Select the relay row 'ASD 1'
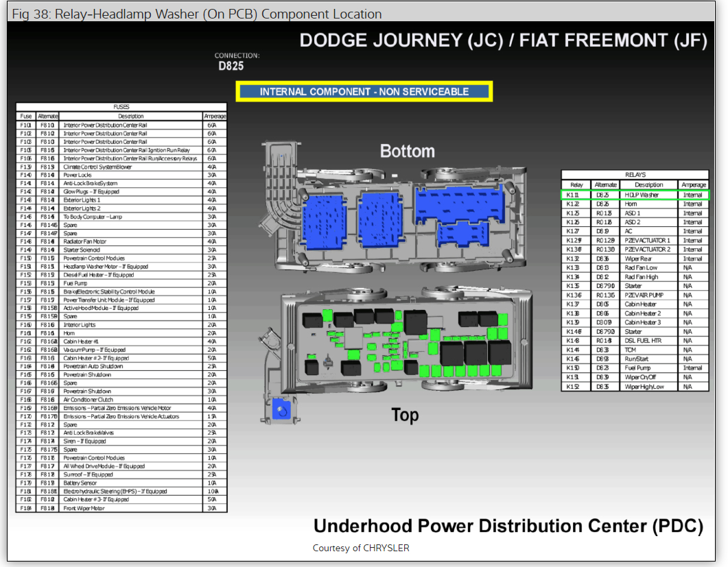The width and height of the screenshot is (728, 567). pyautogui.click(x=635, y=213)
